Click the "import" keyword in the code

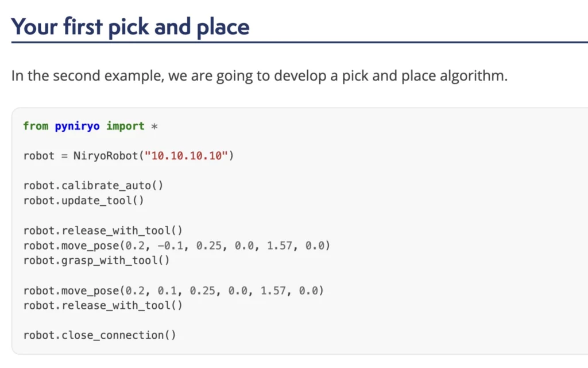point(125,126)
